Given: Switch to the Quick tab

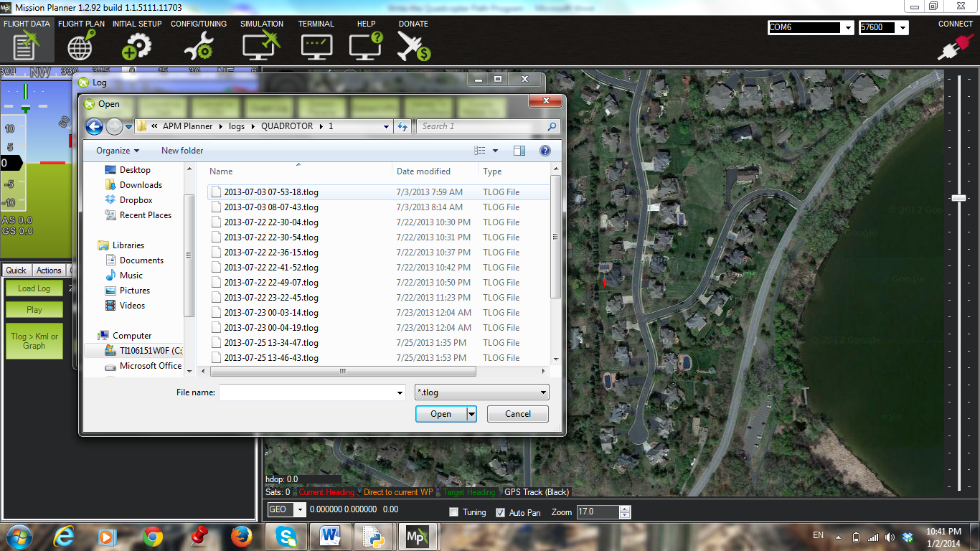Looking at the screenshot, I should [16, 270].
